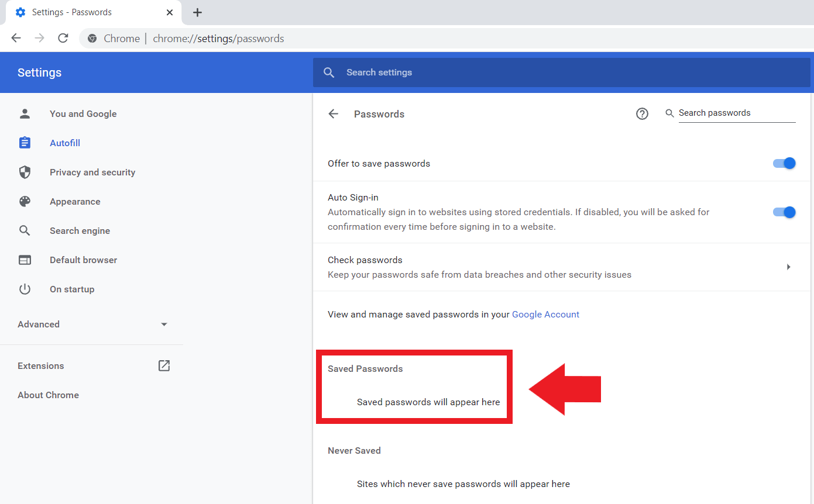Click the Appearance palette icon
The image size is (814, 504).
tap(25, 201)
